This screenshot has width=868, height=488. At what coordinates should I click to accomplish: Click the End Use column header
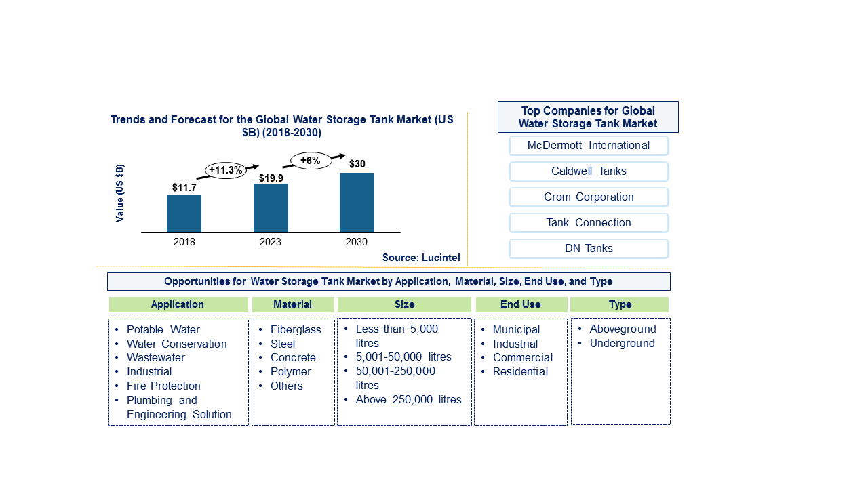521,305
